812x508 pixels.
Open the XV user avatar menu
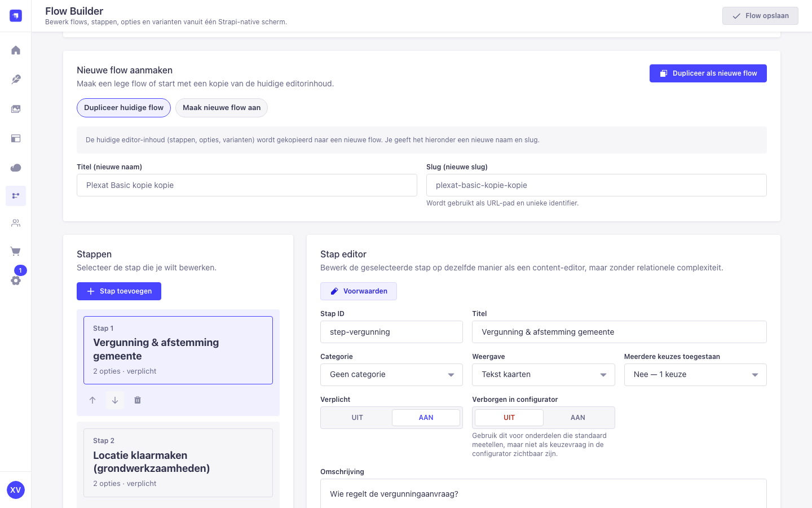coord(15,490)
